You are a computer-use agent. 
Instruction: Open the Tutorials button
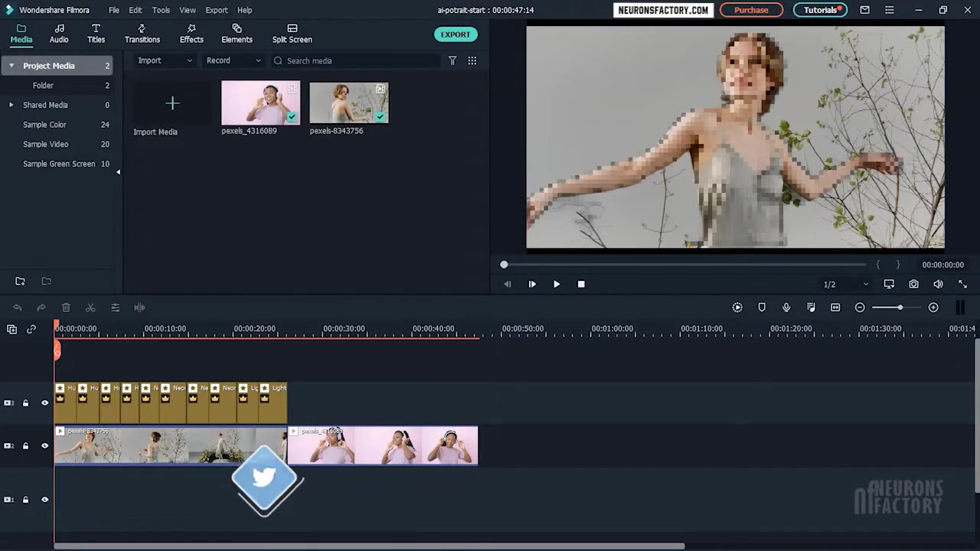[820, 10]
